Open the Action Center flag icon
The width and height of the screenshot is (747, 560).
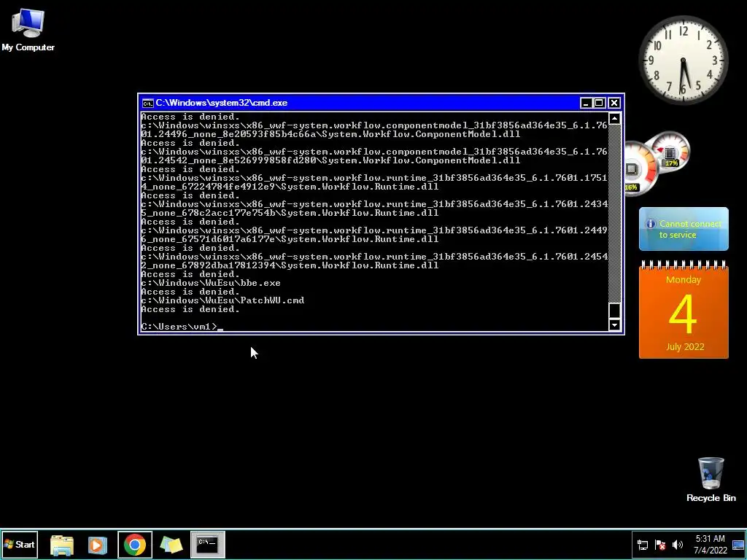pyautogui.click(x=659, y=545)
